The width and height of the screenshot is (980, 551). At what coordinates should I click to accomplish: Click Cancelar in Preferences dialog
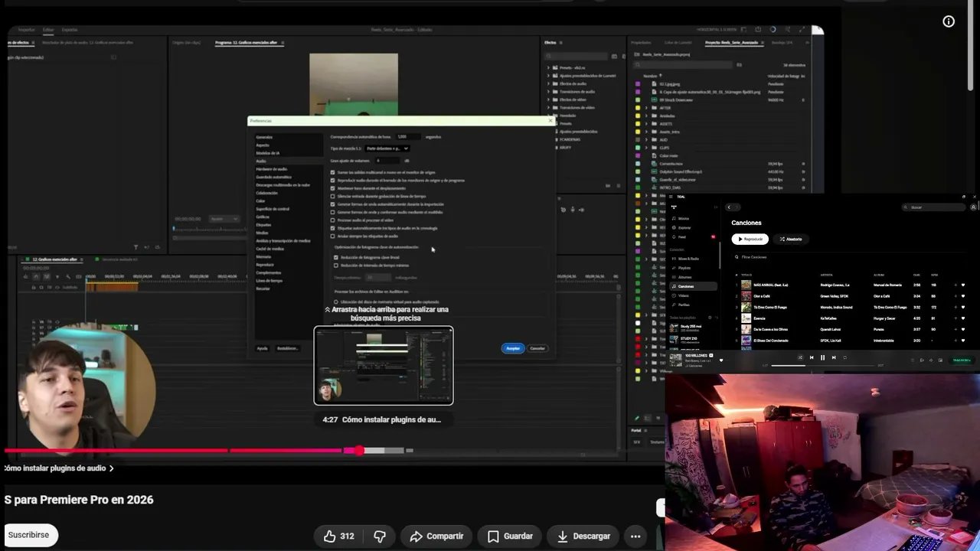(537, 348)
